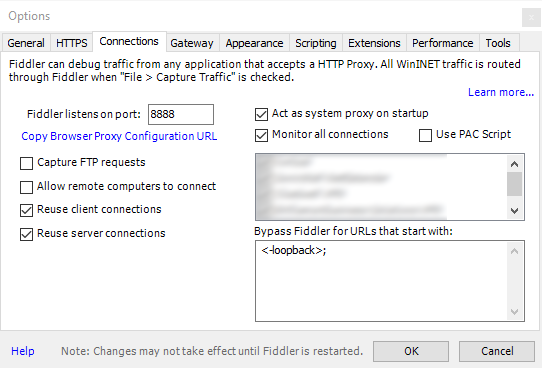Switch to the General tab

26,43
